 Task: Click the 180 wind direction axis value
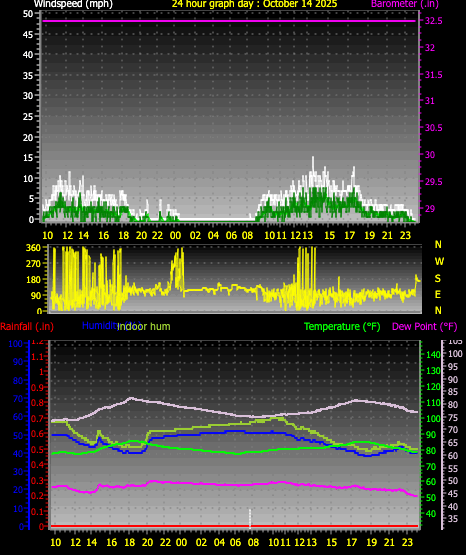tap(33, 280)
